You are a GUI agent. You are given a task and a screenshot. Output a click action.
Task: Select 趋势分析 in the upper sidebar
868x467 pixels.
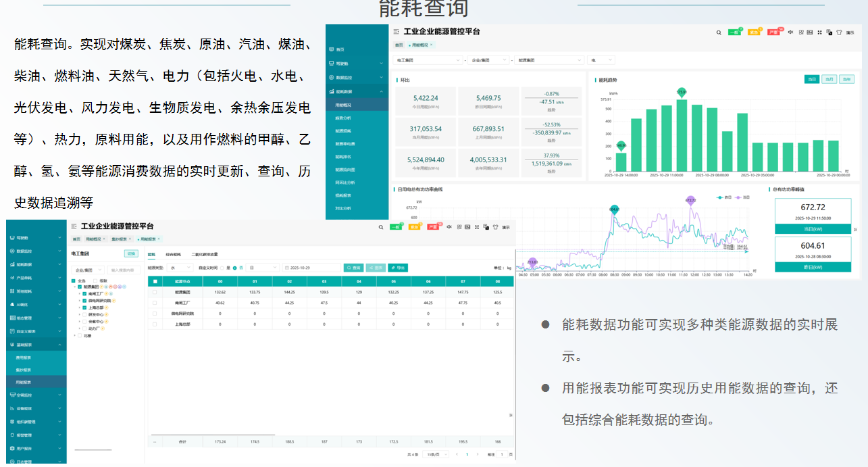[344, 118]
